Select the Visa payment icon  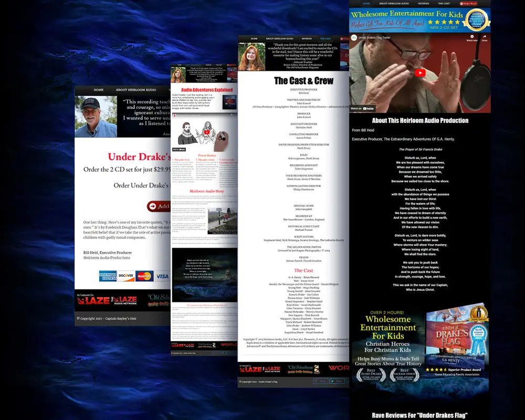tap(162, 276)
